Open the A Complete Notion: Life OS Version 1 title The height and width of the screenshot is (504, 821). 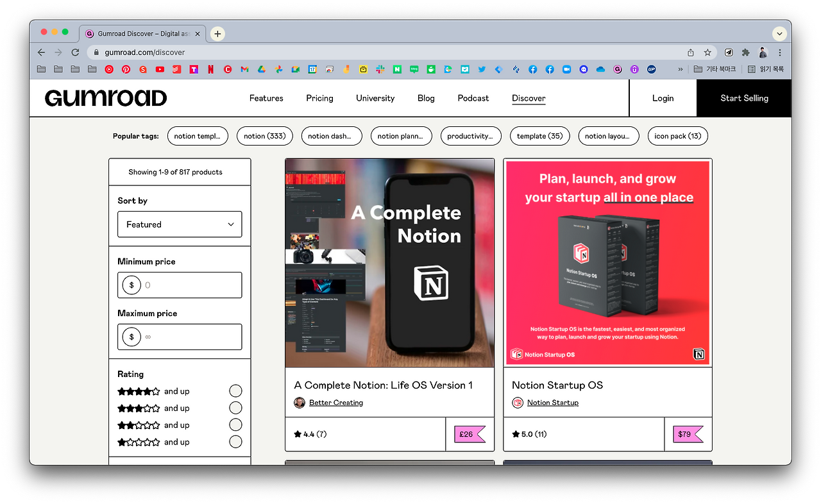384,385
